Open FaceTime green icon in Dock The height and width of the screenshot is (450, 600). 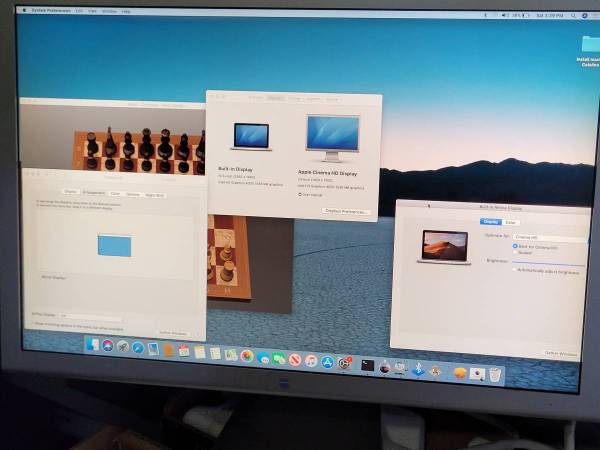(x=279, y=359)
